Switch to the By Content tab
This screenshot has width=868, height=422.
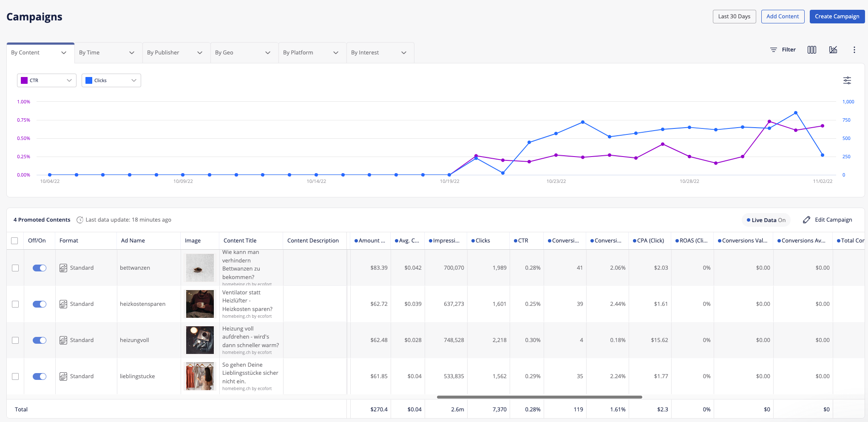click(x=40, y=53)
